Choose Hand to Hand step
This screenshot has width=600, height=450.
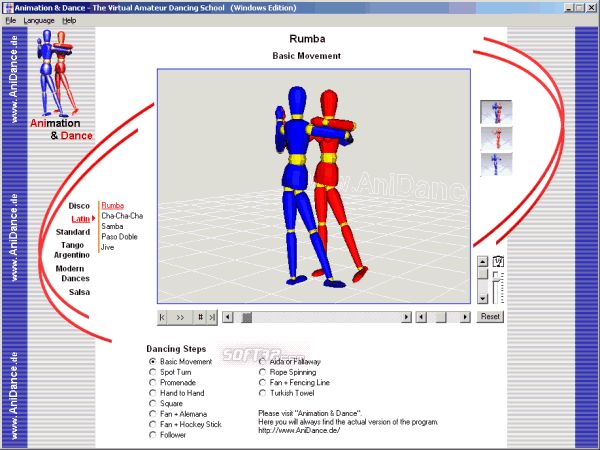pyautogui.click(x=177, y=393)
